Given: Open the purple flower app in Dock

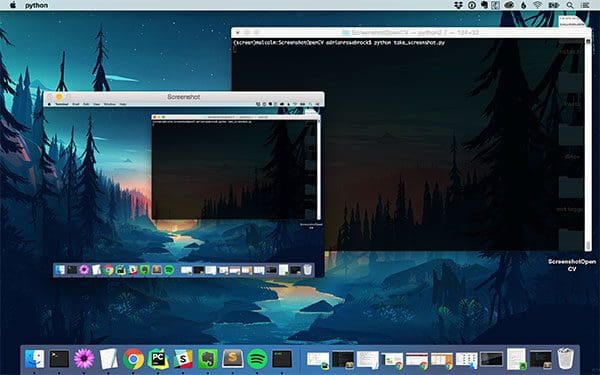Looking at the screenshot, I should pos(84,359).
